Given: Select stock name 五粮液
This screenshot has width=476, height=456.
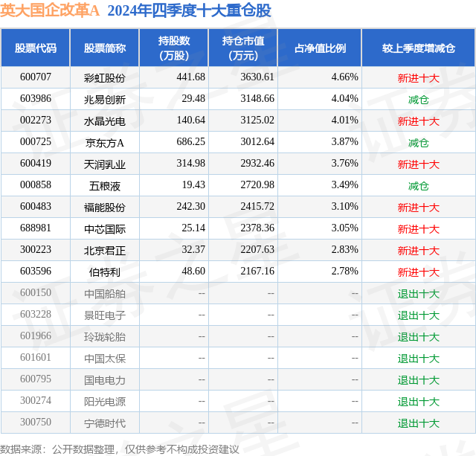Looking at the screenshot, I should point(105,186).
